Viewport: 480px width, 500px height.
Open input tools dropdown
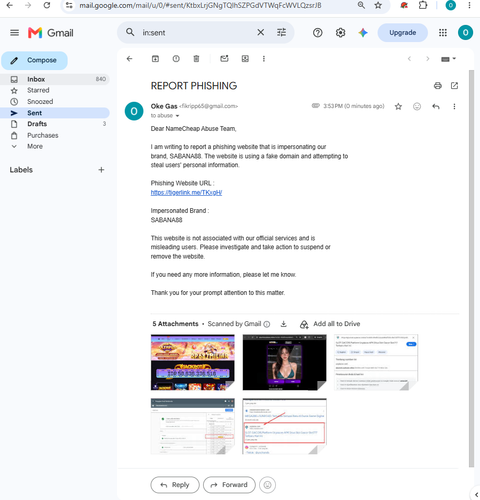pos(448,59)
